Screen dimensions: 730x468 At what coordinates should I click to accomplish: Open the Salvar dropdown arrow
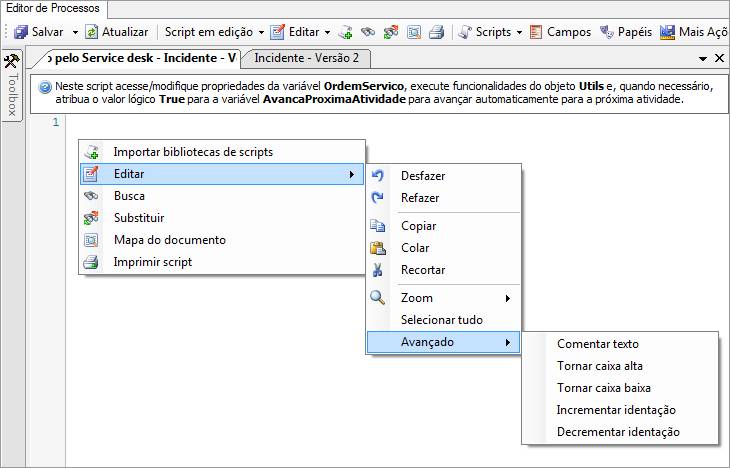pyautogui.click(x=75, y=33)
